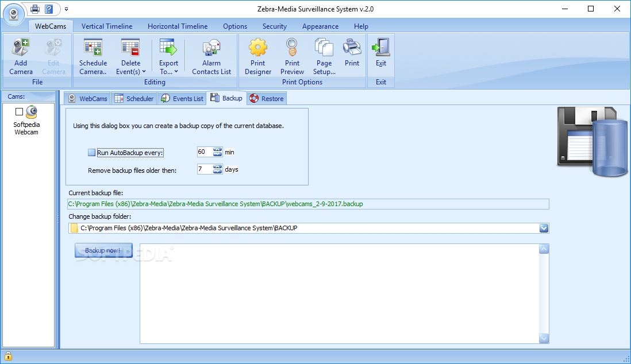The width and height of the screenshot is (631, 364).
Task: Click the lock icon in status bar
Action: [x=8, y=356]
